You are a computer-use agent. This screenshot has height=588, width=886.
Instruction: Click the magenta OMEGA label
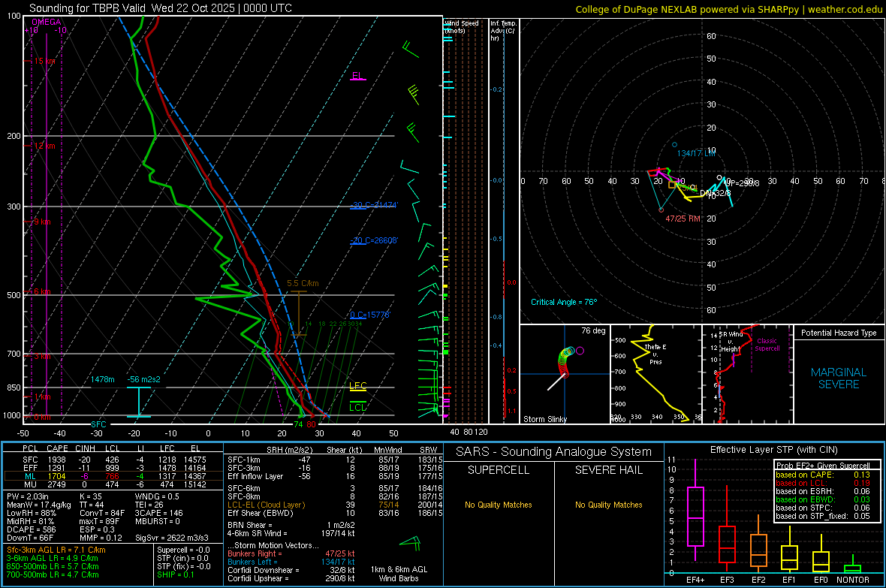[47, 22]
